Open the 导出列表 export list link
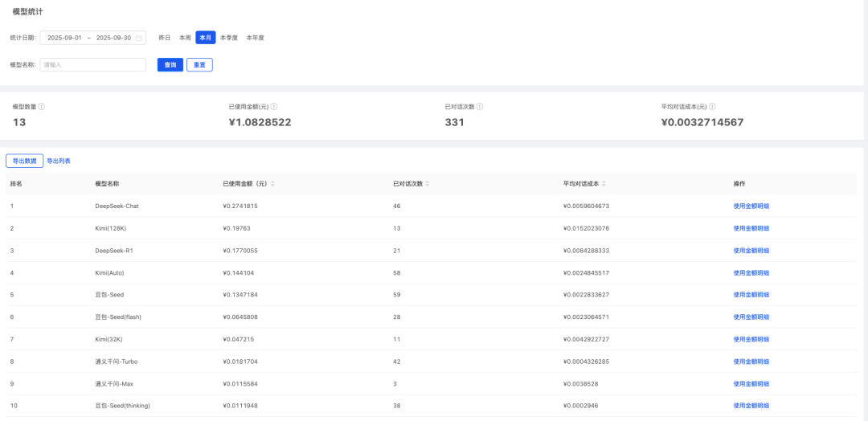 click(x=59, y=161)
